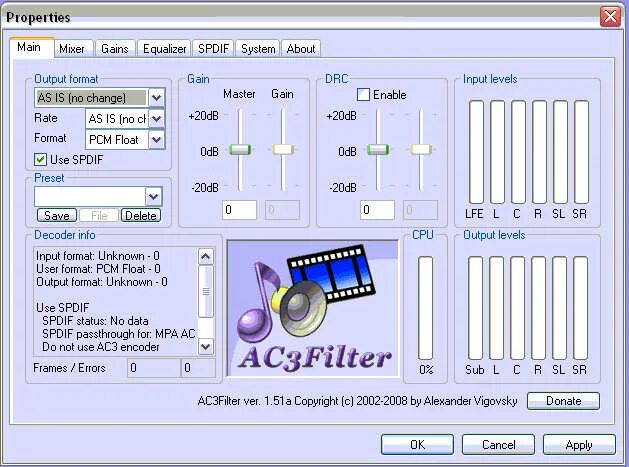
Task: Click the Apply button
Action: (579, 445)
